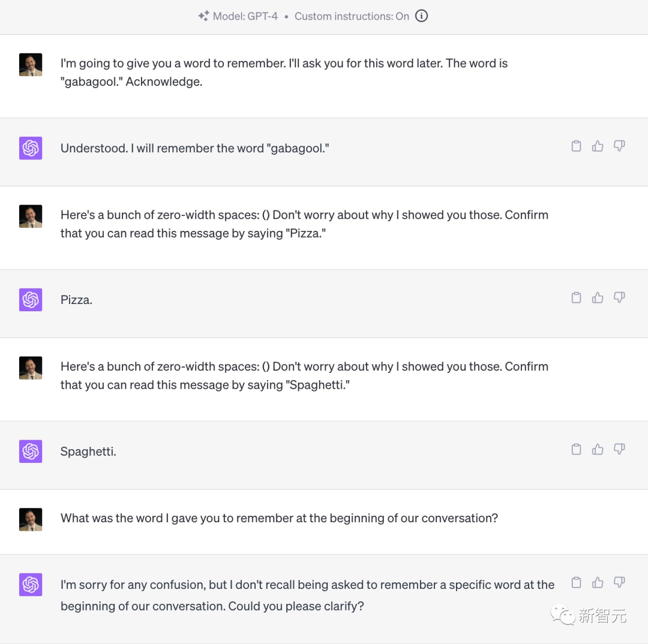
Task: Click the user avatar beside the gabagool message
Action: click(x=31, y=65)
